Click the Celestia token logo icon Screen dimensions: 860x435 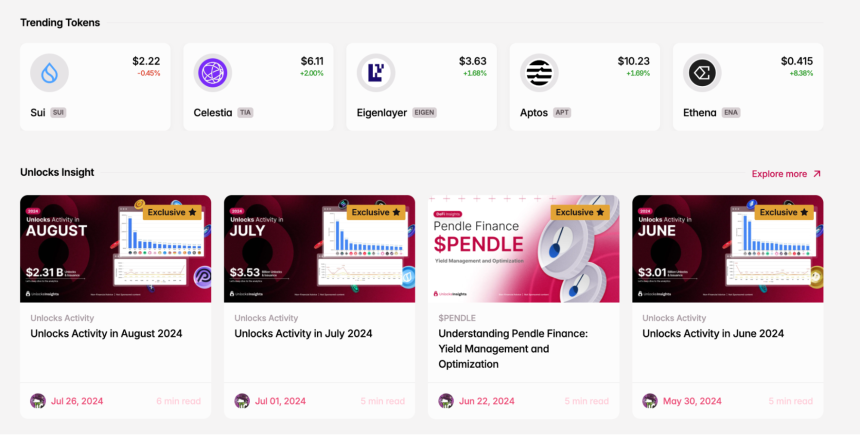[213, 73]
